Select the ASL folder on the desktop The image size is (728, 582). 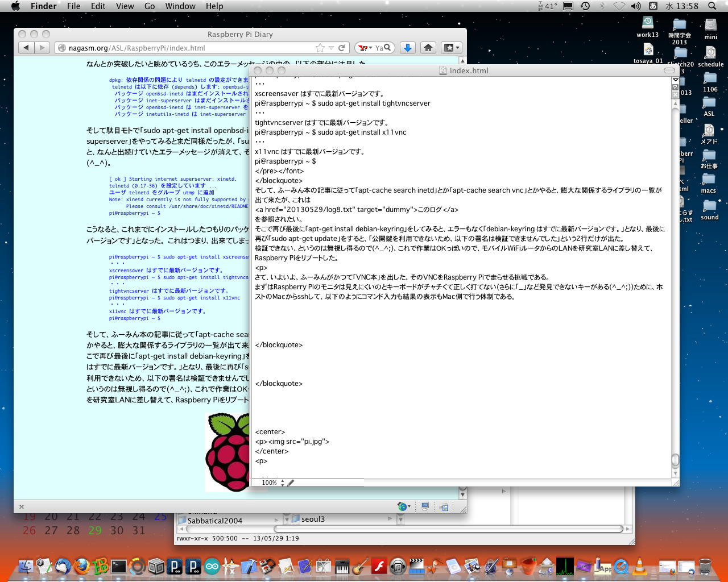pyautogui.click(x=709, y=106)
